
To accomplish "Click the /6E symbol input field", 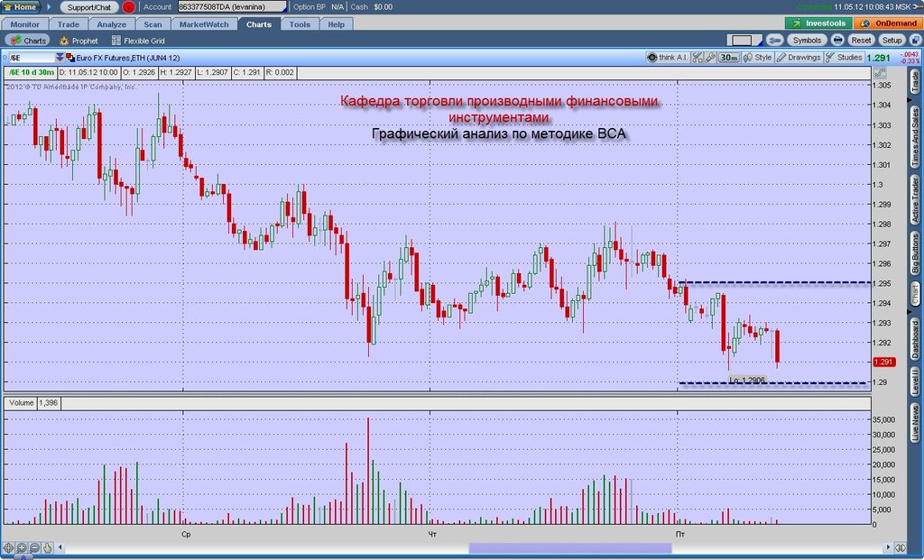I will (x=32, y=58).
